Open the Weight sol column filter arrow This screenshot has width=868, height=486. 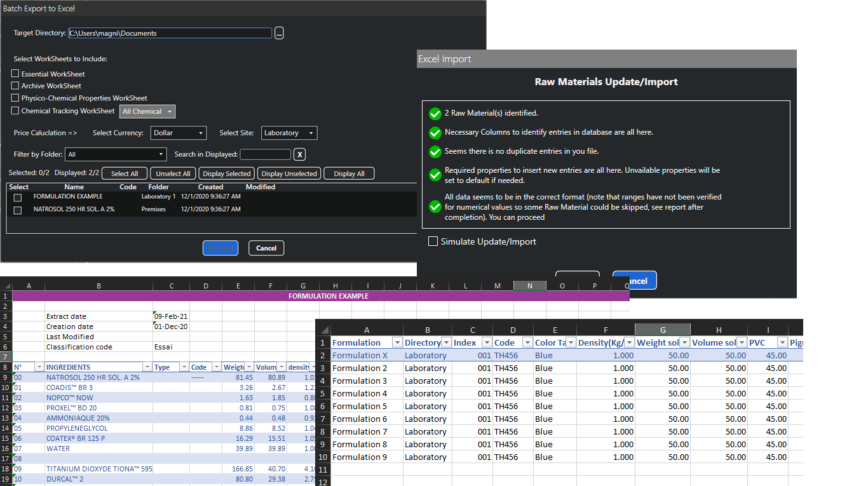684,343
